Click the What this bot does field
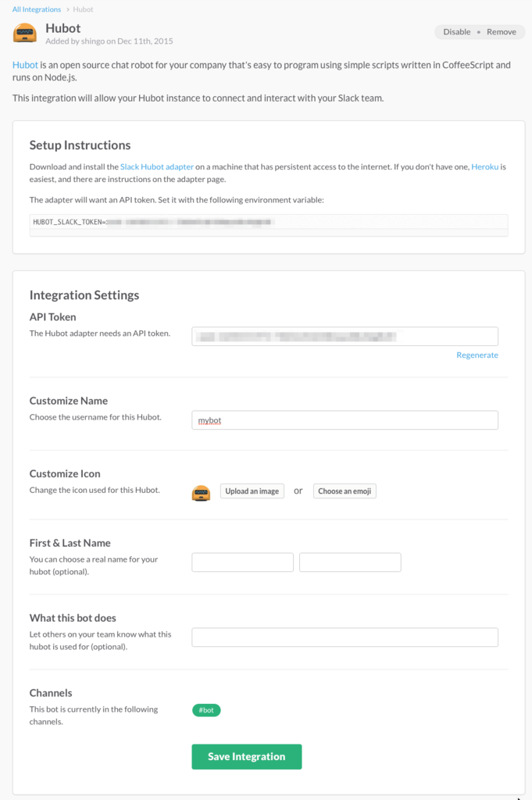The image size is (532, 800). (x=345, y=637)
